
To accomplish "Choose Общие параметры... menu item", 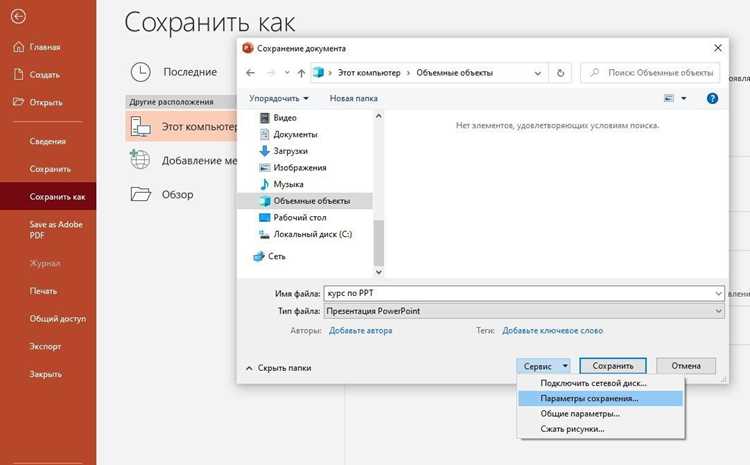I will pos(601,414).
